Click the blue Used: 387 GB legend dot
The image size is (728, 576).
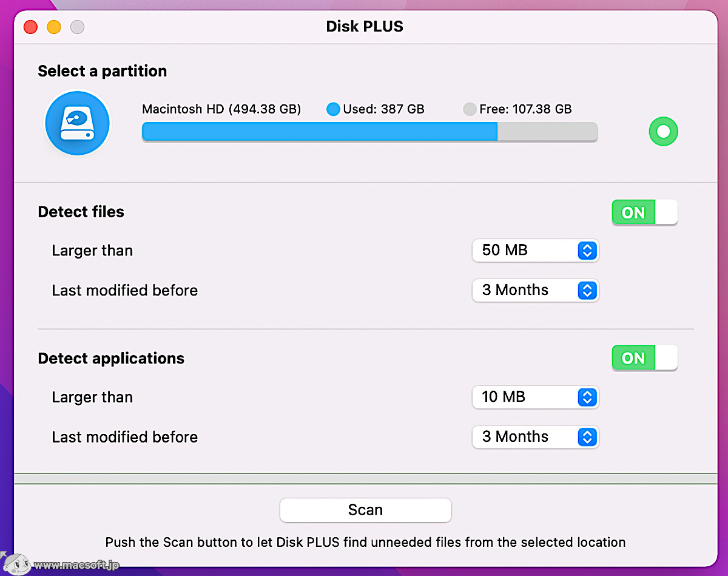(x=332, y=109)
